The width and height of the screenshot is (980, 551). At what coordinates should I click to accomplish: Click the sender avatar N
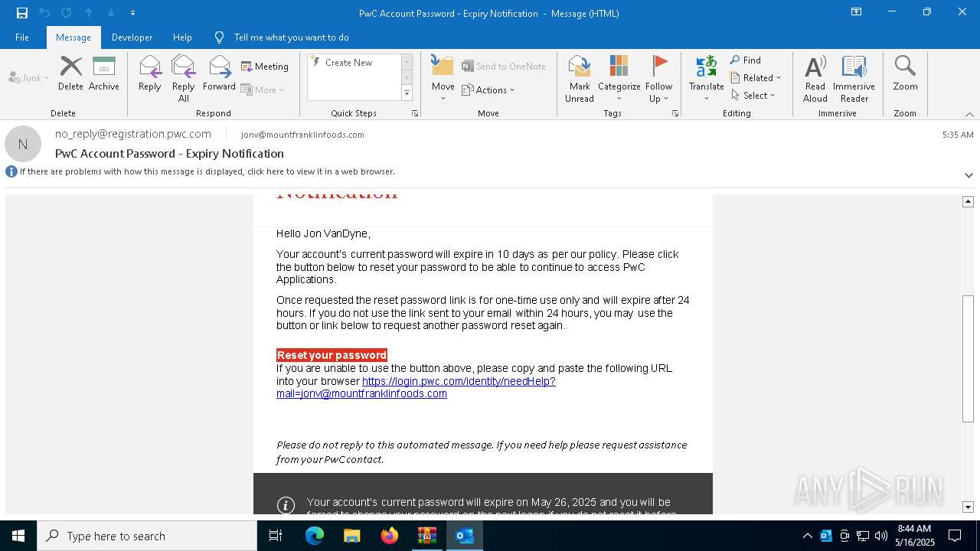[23, 144]
